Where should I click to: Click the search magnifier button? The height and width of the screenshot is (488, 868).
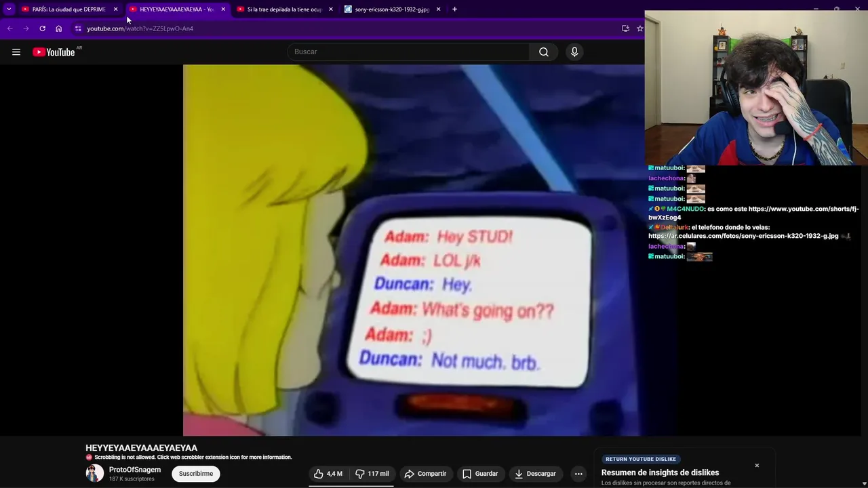(x=544, y=52)
